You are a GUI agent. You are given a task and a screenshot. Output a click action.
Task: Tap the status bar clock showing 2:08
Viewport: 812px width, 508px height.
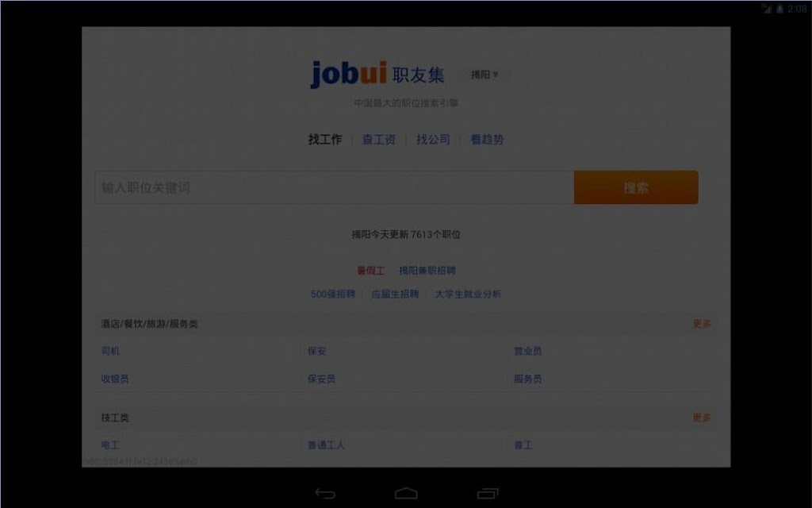click(x=797, y=8)
